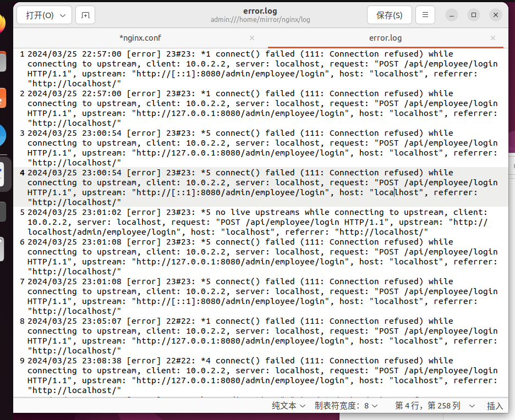Screen dimensions: 515x420
Task: Expand the 打开(O) dropdown arrow
Action: pos(63,15)
